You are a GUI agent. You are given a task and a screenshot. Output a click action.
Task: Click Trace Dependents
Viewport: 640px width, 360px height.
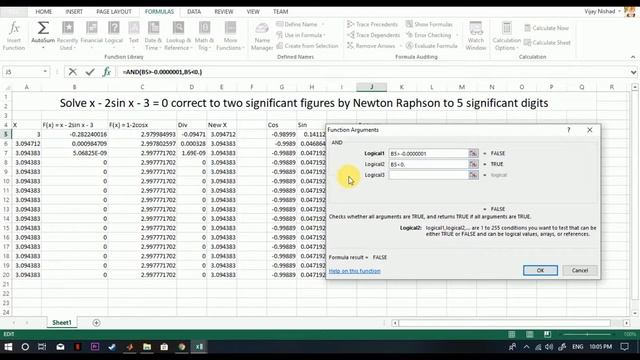click(373, 35)
